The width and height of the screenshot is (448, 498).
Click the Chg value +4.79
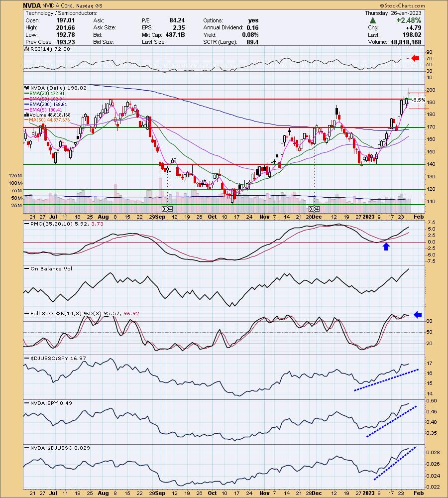point(414,27)
